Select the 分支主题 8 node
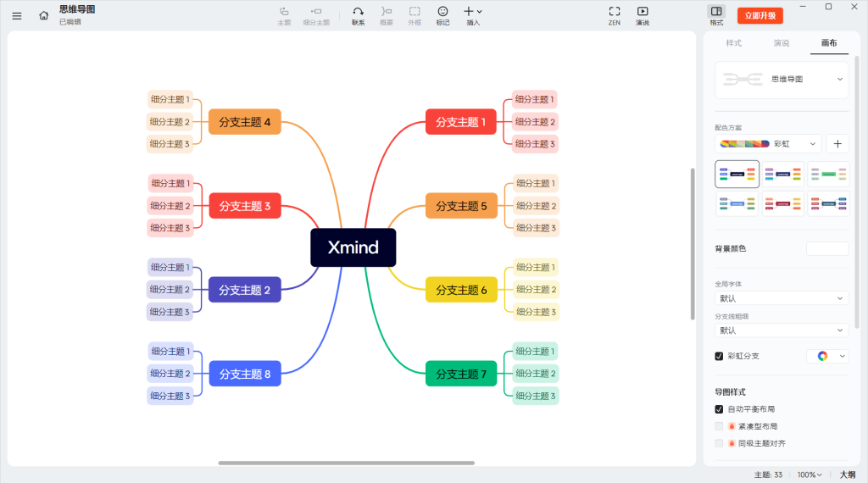Viewport: 868px width, 483px height. click(x=245, y=374)
